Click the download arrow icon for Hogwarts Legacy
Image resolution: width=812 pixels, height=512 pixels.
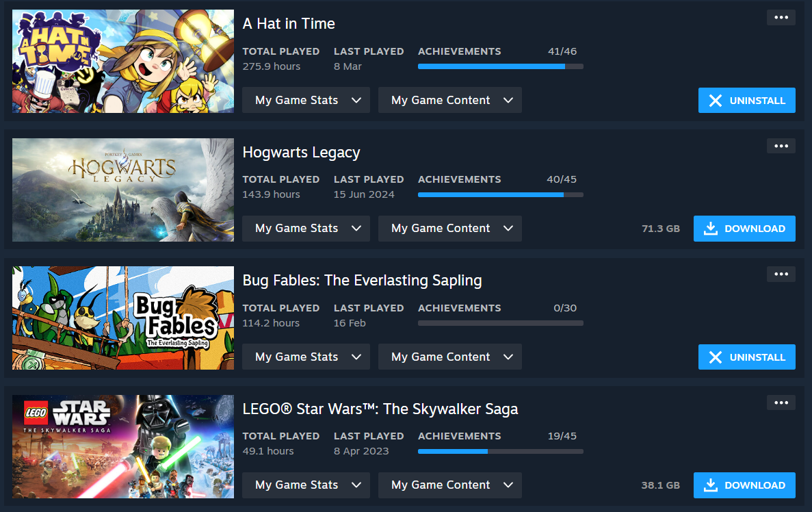711,229
